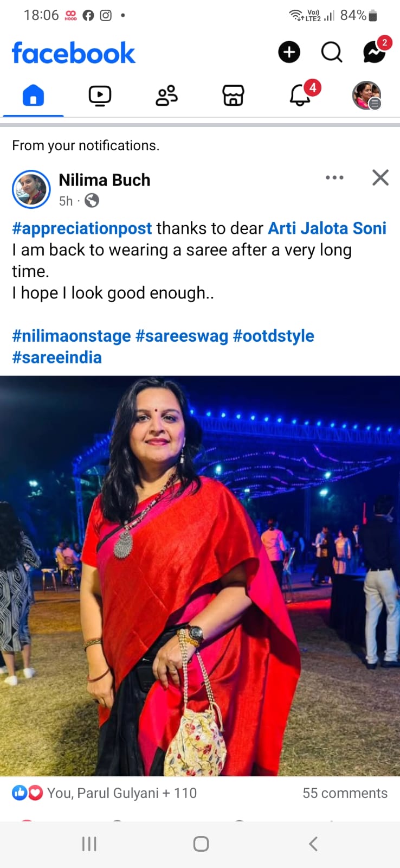Open post options three-dot menu
400x868 pixels.
tap(334, 177)
